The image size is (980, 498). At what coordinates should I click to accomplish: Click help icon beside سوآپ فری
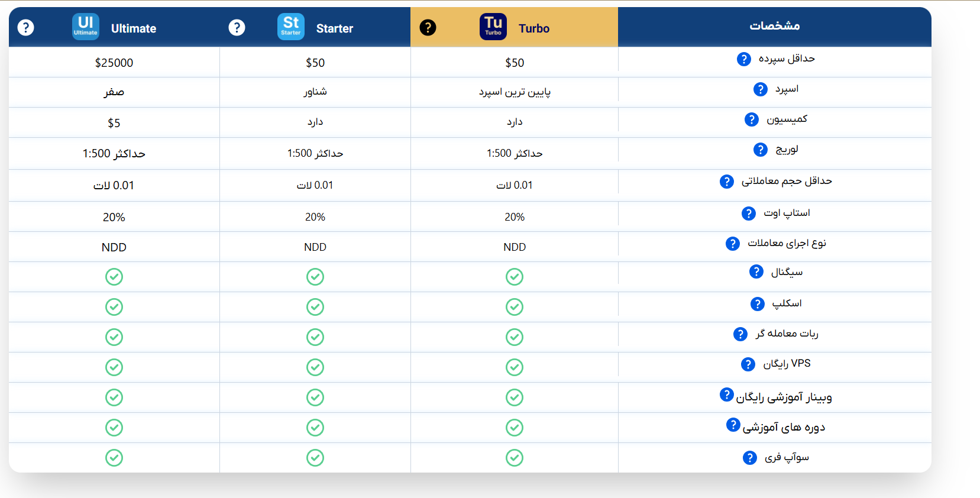click(750, 458)
